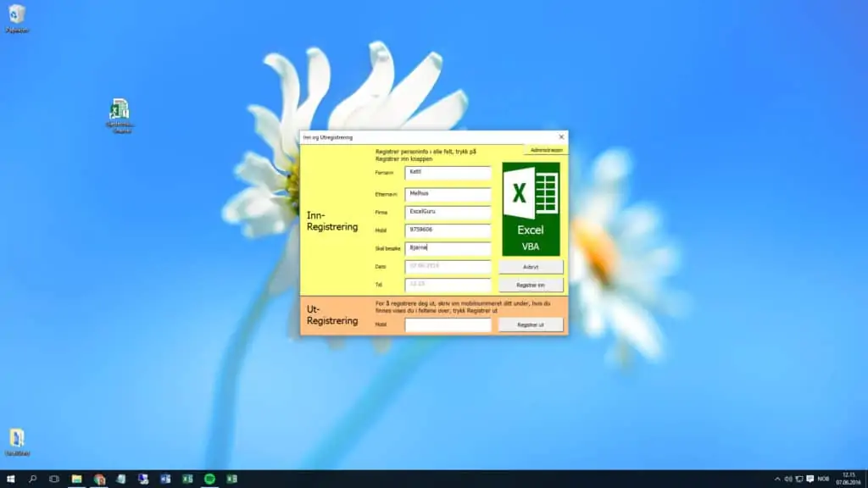Open Chrome browser from the taskbar
The image size is (868, 488).
(x=99, y=479)
